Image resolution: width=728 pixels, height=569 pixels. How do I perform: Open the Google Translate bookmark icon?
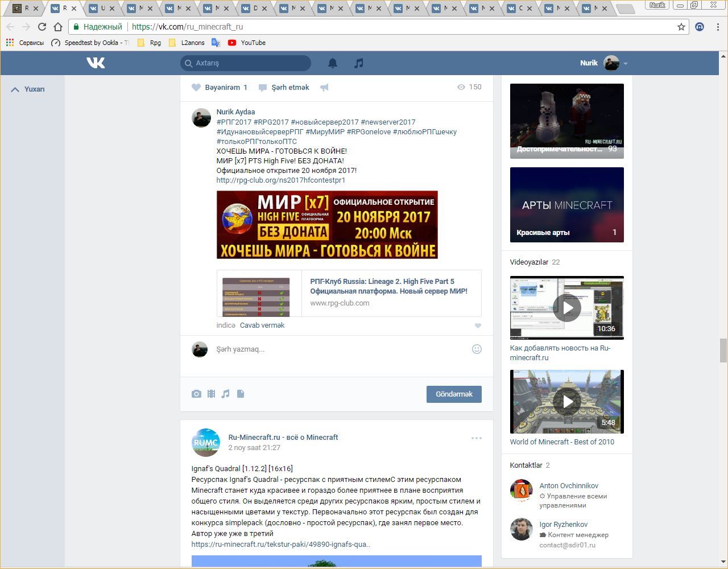point(216,43)
